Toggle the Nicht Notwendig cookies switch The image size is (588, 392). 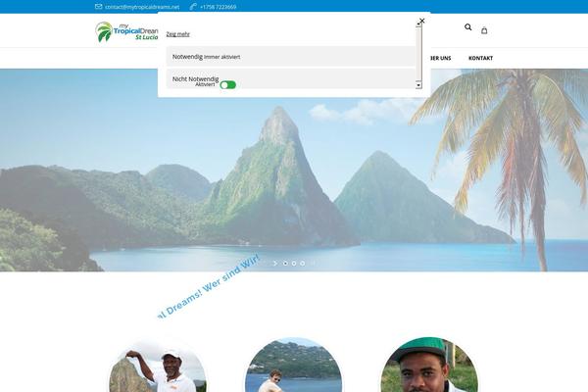(228, 85)
